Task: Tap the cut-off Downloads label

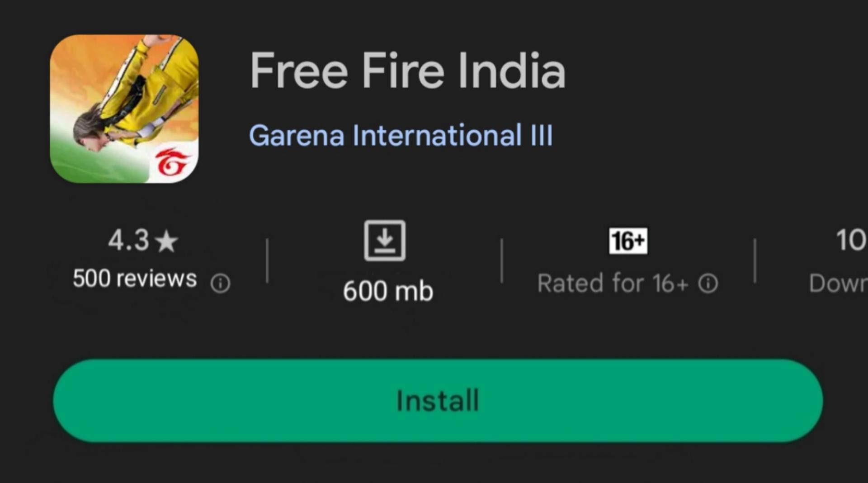Action: click(x=838, y=284)
